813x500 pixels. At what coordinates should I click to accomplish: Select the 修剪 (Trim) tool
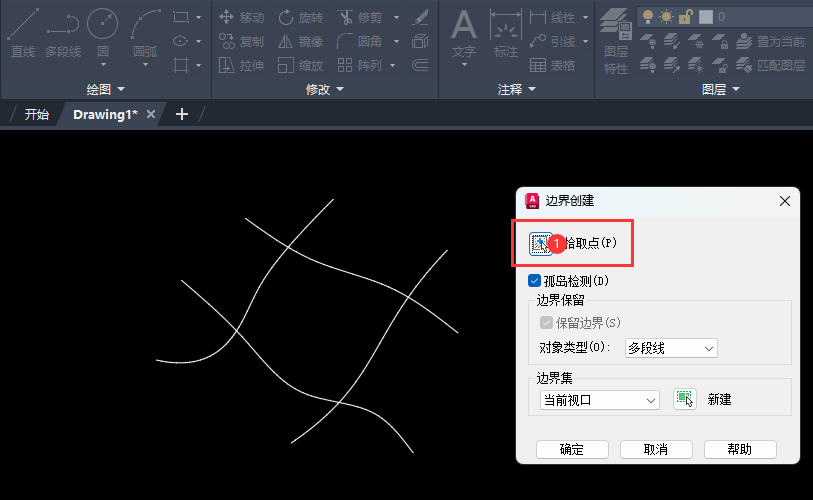click(360, 17)
